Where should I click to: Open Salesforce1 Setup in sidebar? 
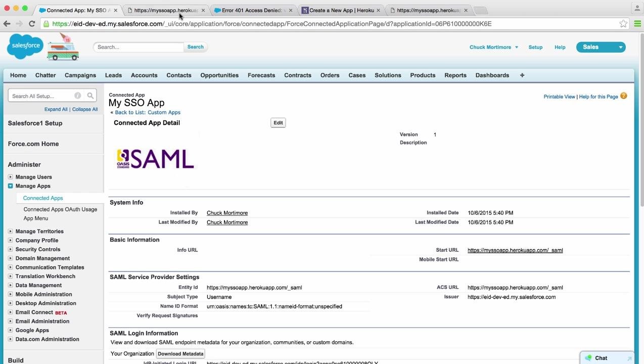tap(35, 123)
